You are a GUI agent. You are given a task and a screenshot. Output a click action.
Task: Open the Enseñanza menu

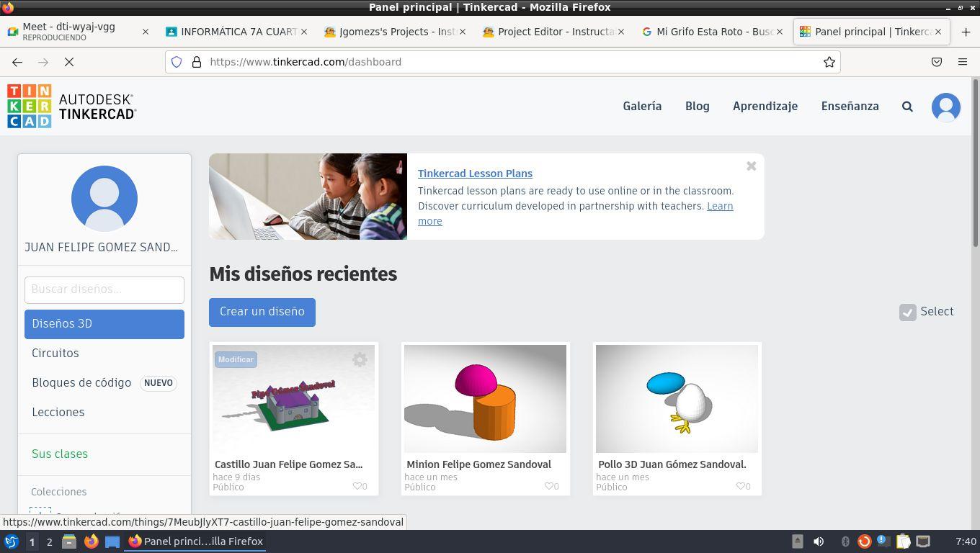point(850,107)
